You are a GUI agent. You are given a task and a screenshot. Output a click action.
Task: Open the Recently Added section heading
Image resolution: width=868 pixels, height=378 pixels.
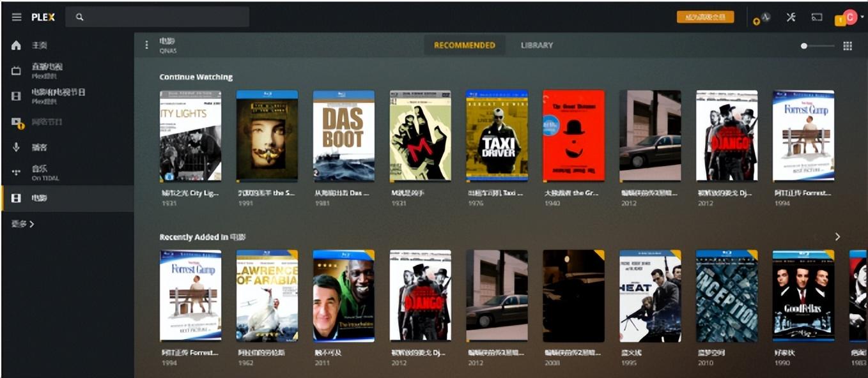coord(203,237)
